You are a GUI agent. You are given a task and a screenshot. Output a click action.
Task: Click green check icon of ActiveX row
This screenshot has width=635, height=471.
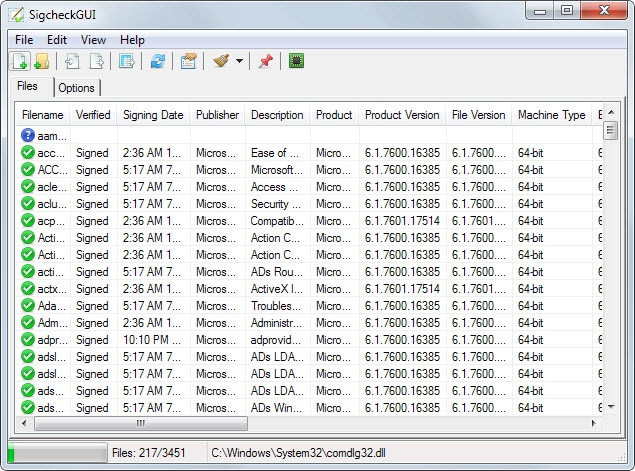point(28,289)
